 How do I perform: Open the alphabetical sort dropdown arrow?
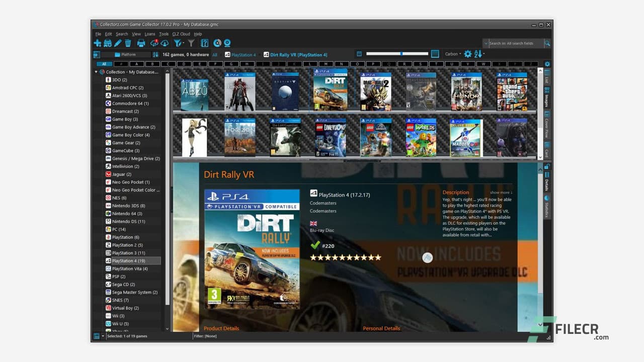click(484, 54)
